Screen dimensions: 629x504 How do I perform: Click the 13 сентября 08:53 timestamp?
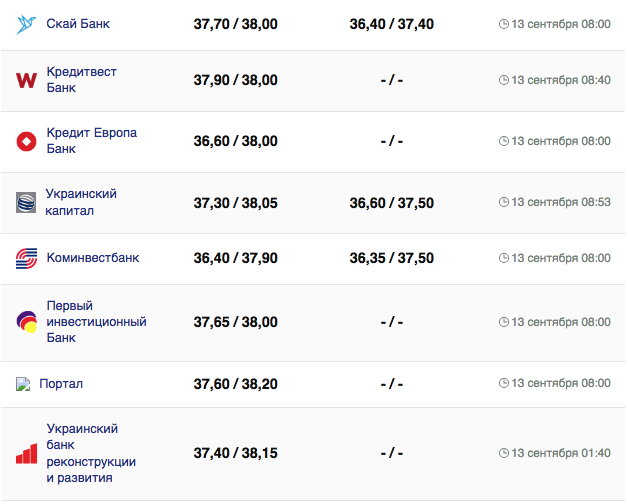click(554, 202)
